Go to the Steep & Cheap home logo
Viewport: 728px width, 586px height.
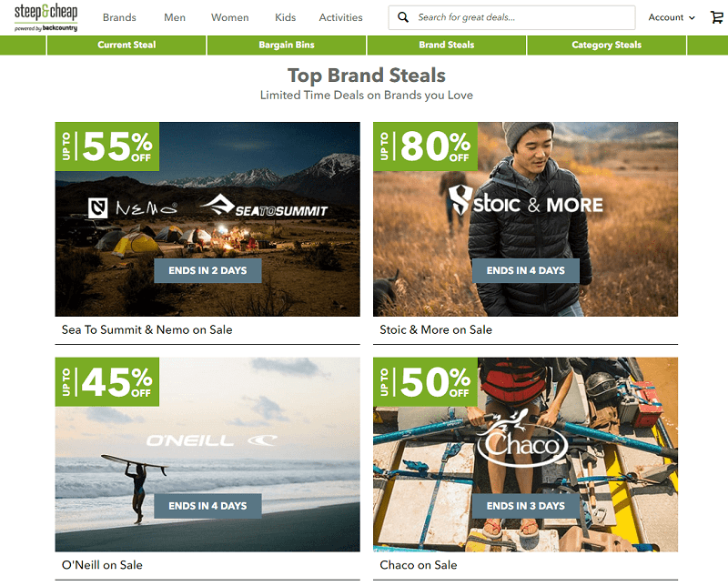coord(46,17)
